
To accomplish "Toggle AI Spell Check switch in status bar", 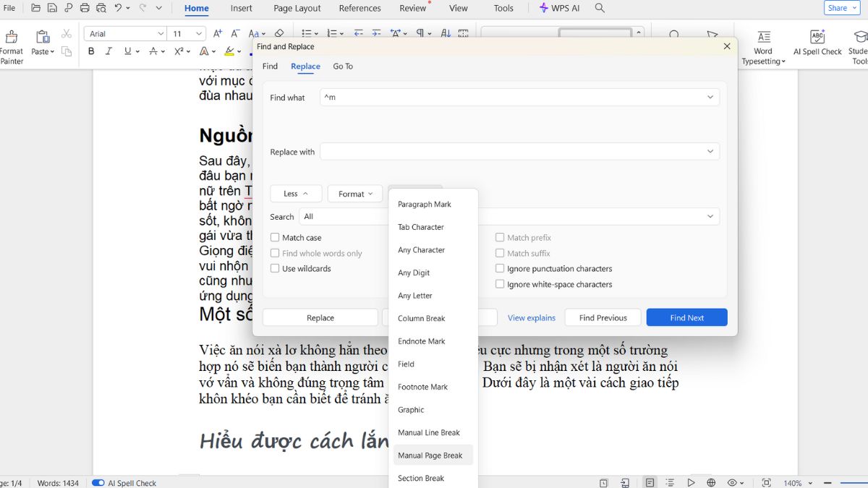I will 98,483.
